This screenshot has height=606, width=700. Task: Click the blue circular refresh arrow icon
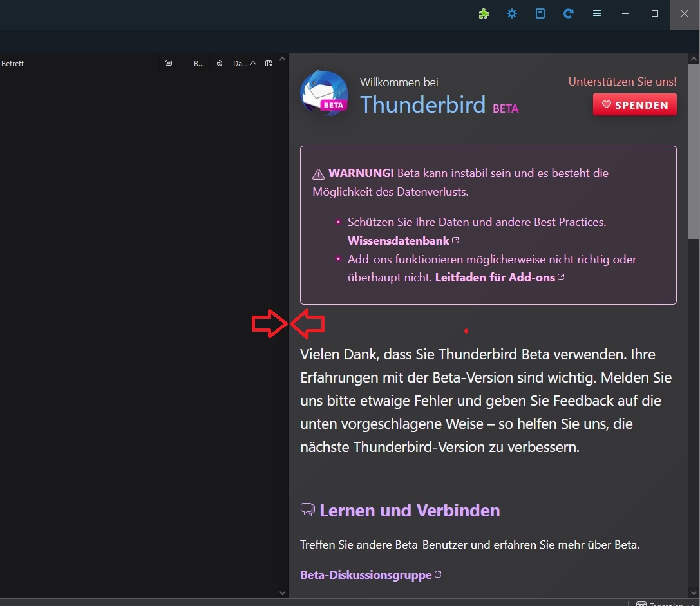tap(568, 14)
